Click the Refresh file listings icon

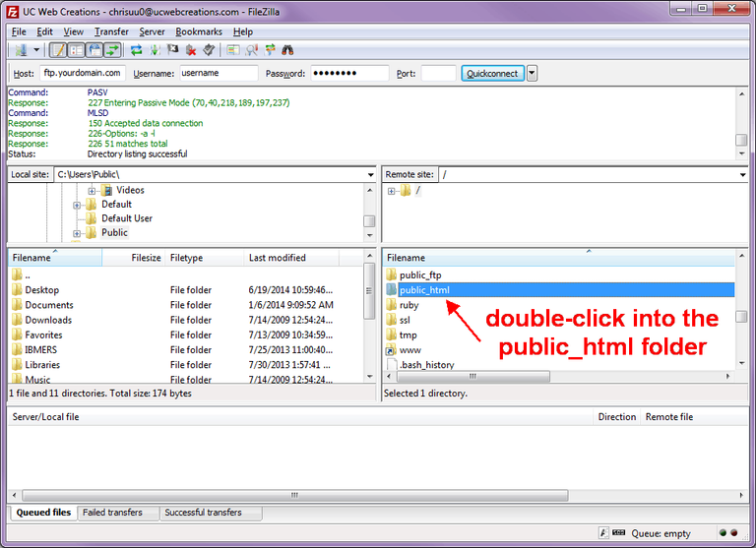(136, 49)
